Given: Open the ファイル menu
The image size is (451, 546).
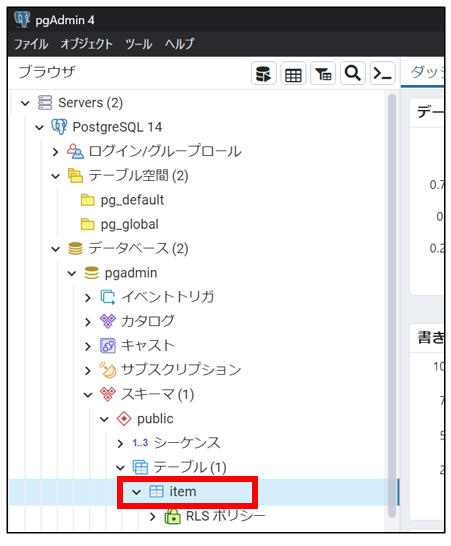Looking at the screenshot, I should (x=31, y=44).
